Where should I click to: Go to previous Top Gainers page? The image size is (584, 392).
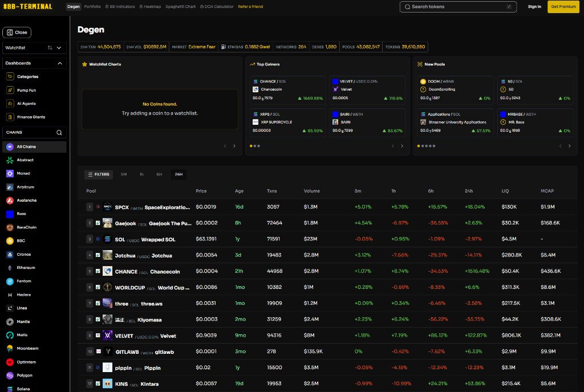(392, 146)
